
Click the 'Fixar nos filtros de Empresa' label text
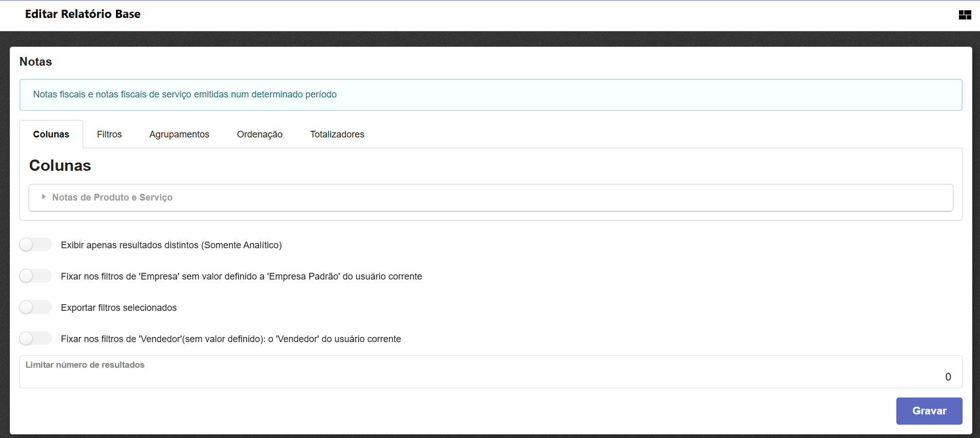coord(241,276)
